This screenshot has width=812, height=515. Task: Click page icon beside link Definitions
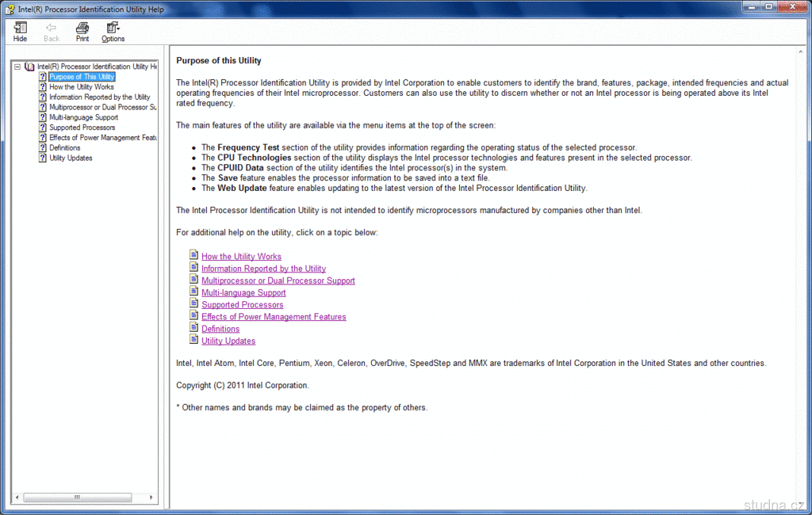point(193,327)
